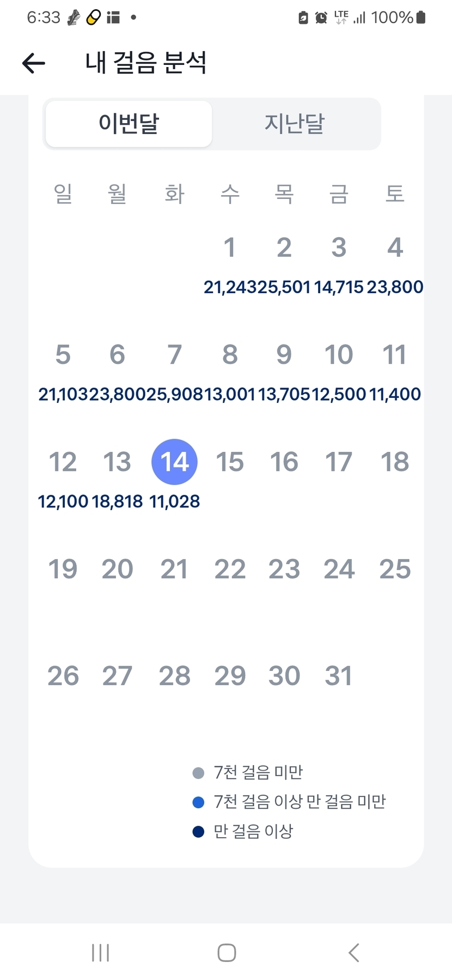
Task: Select date 1 on calendar
Action: pyautogui.click(x=230, y=247)
